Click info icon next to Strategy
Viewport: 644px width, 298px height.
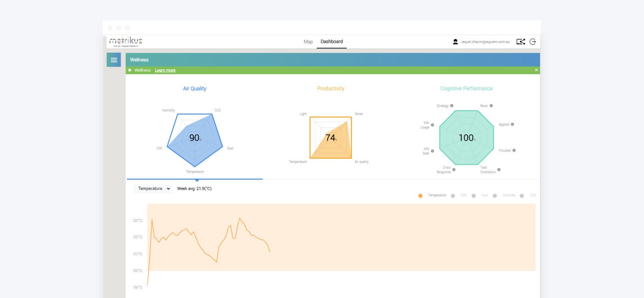pyautogui.click(x=452, y=105)
